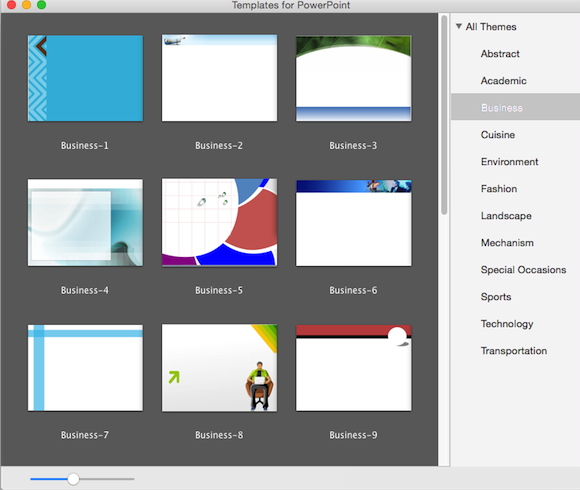
Task: Click the Business-1 caption text
Action: click(85, 145)
